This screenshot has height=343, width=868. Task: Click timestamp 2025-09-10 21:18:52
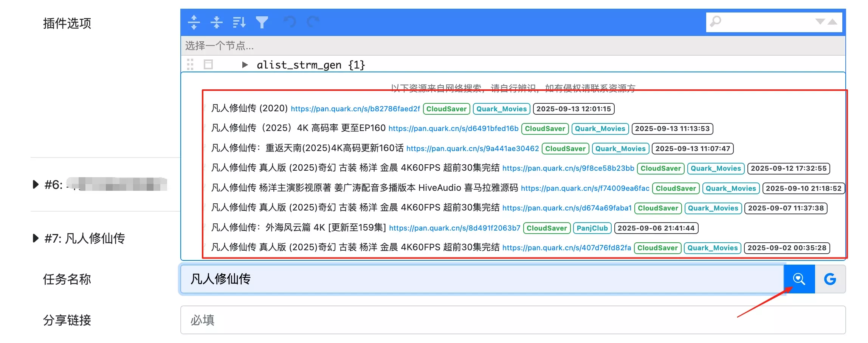click(804, 188)
